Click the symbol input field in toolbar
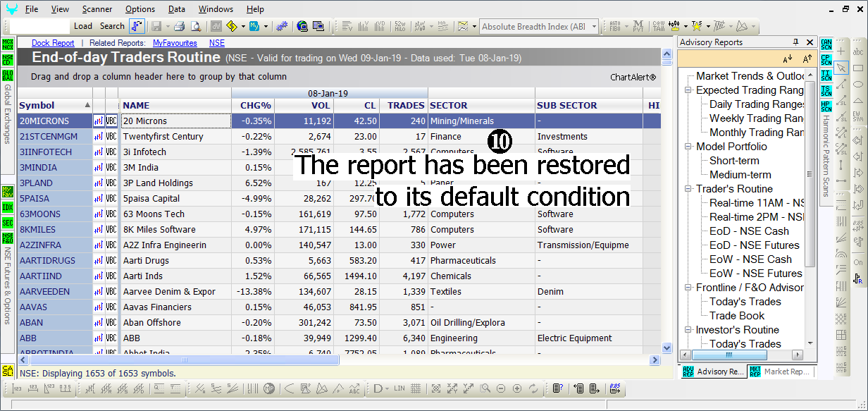This screenshot has width=868, height=411. click(x=40, y=26)
